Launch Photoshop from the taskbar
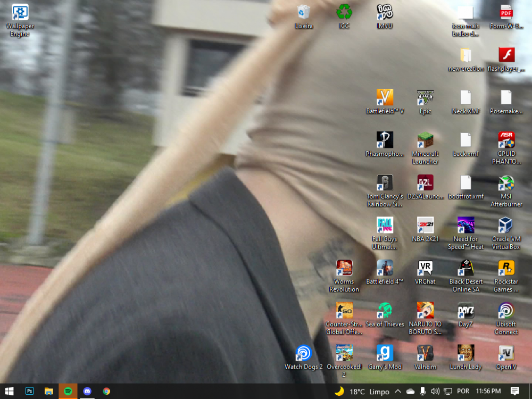Viewport: 532px width, 399px height. click(30, 391)
